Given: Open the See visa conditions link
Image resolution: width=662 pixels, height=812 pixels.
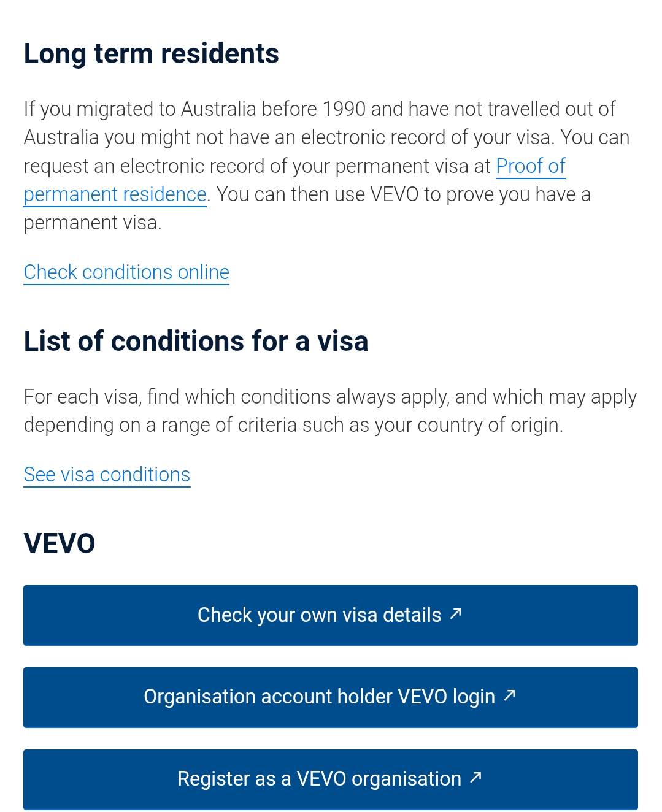Looking at the screenshot, I should click(107, 475).
